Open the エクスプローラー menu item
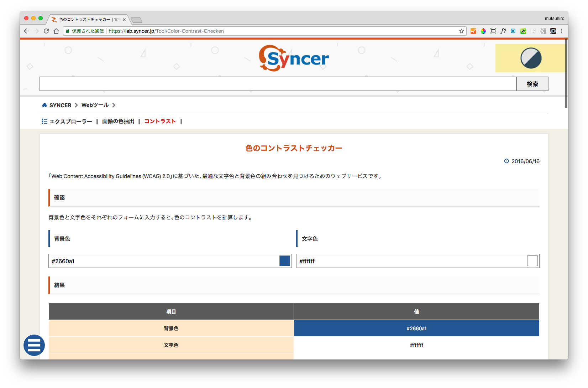The height and width of the screenshot is (388, 588). (71, 121)
